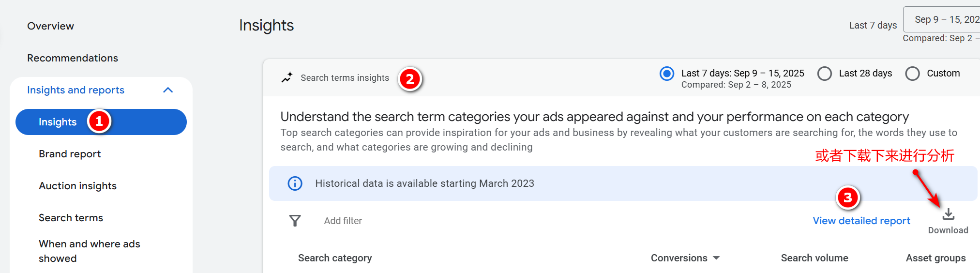Click the View detailed report link
Viewport: 980px width, 273px height.
click(861, 221)
